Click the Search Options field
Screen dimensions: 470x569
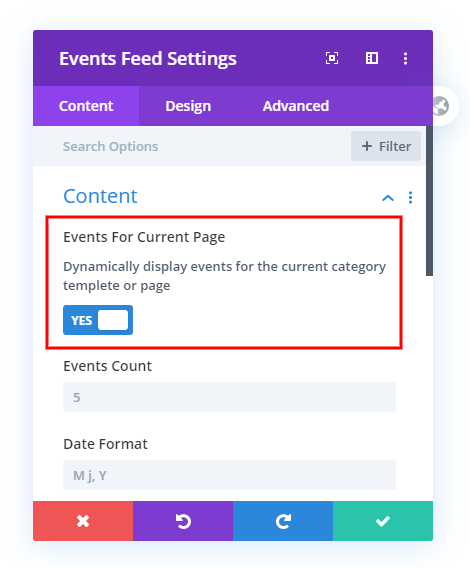pyautogui.click(x=192, y=146)
